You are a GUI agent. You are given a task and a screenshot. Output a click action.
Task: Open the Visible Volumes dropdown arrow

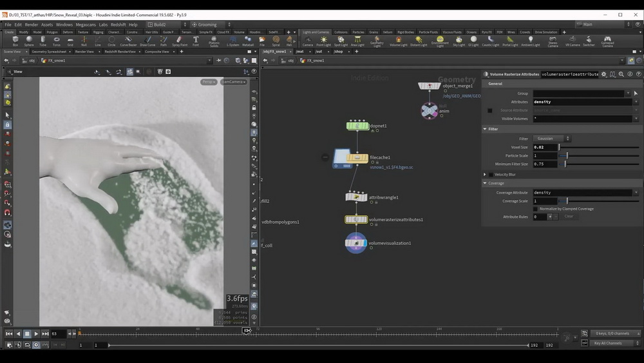[x=636, y=119]
